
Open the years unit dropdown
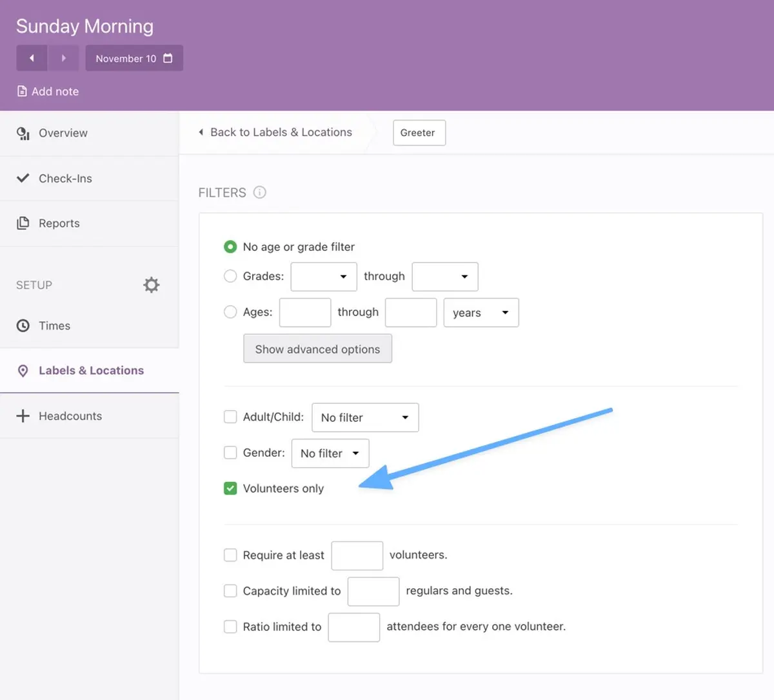(481, 312)
